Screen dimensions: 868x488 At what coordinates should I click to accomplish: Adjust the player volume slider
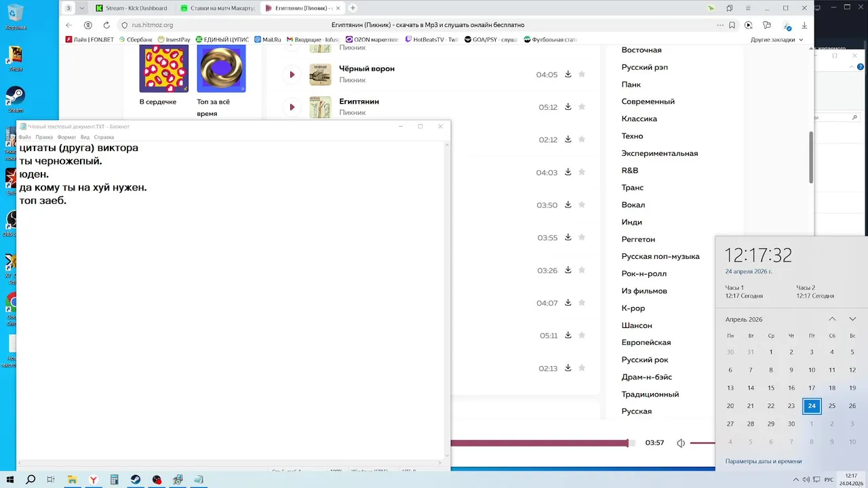[703, 443]
